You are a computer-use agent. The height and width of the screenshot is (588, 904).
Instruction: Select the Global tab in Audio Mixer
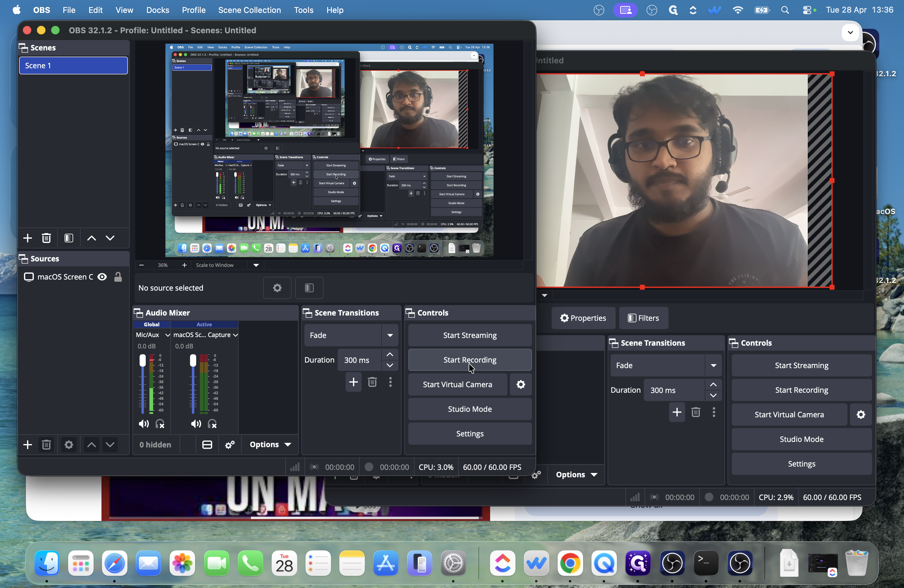pos(152,324)
